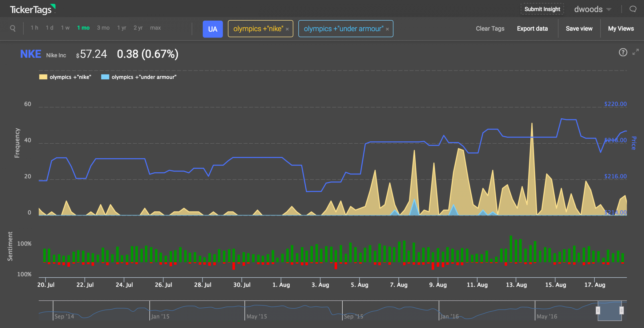Click the Sep '15 navigator marker
The width and height of the screenshot is (644, 328).
point(354,316)
